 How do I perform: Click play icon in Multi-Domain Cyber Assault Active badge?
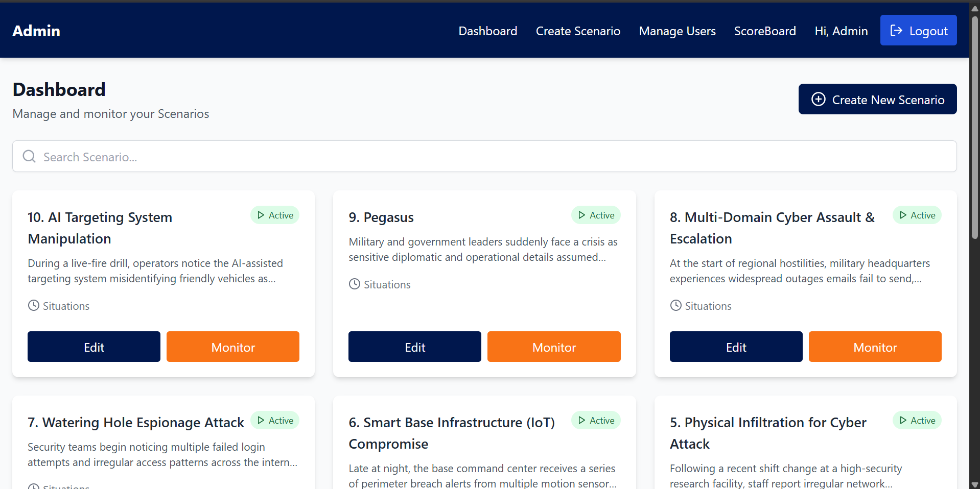coord(903,215)
